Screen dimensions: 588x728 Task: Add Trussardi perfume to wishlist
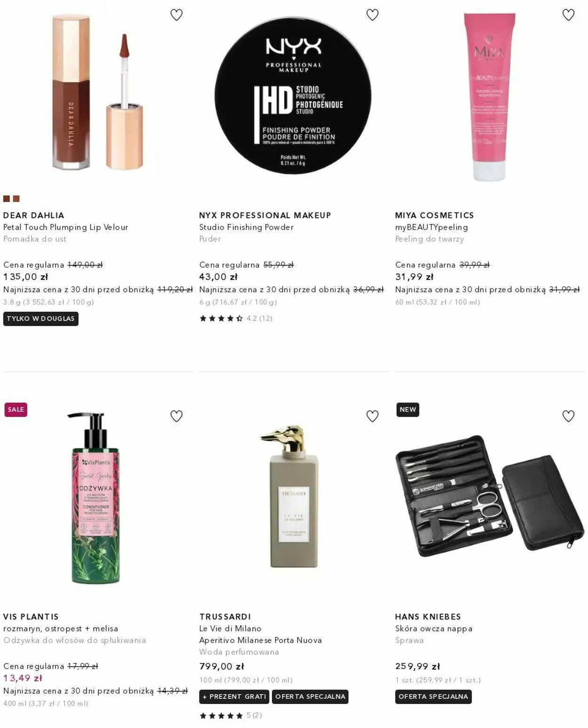coord(373,416)
